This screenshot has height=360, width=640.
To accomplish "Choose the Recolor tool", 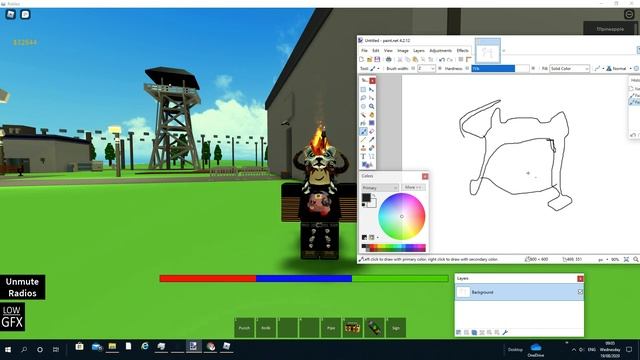I will tap(371, 148).
